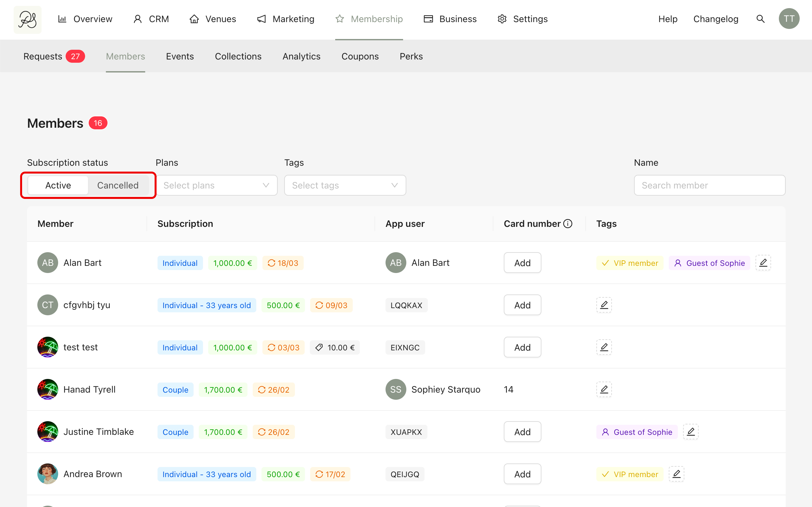Open the TT user avatar menu
This screenshot has height=507, width=812.
(x=789, y=19)
